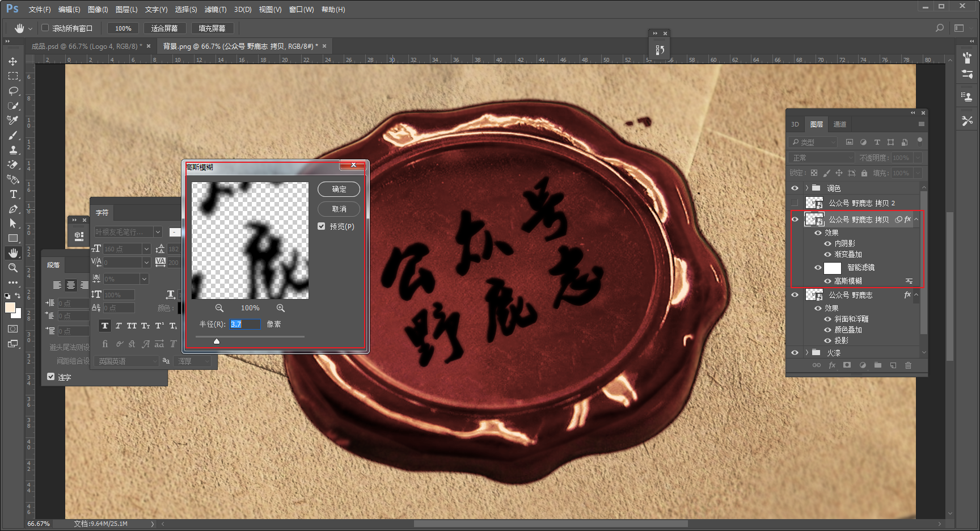The image size is (980, 531).
Task: Select the Clone Stamp tool
Action: (12, 150)
